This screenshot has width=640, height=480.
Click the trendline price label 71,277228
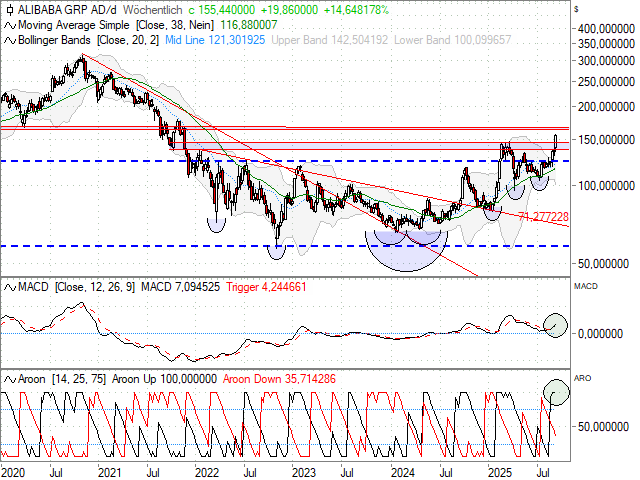coord(544,217)
